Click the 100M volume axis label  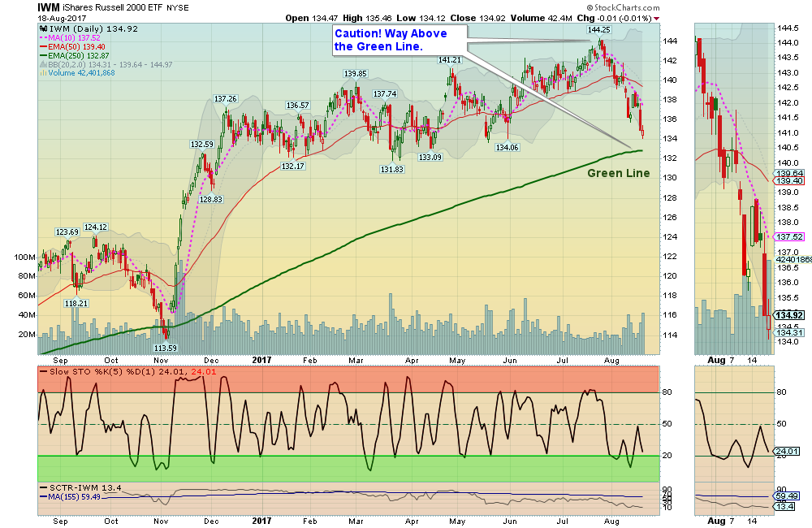click(25, 258)
